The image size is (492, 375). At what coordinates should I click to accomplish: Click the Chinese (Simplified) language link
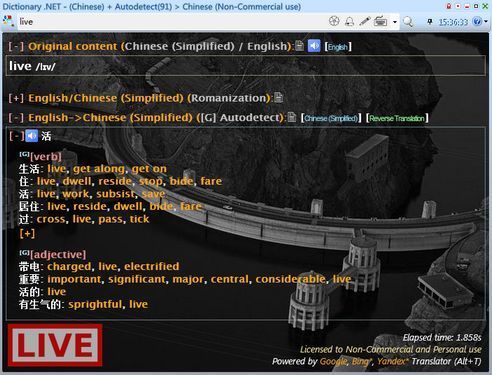click(x=331, y=118)
